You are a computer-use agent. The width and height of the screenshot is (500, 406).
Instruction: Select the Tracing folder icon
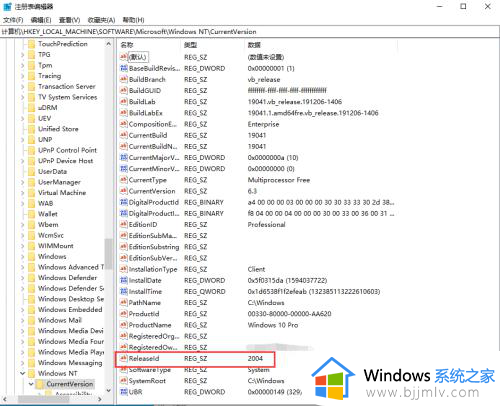(x=32, y=76)
